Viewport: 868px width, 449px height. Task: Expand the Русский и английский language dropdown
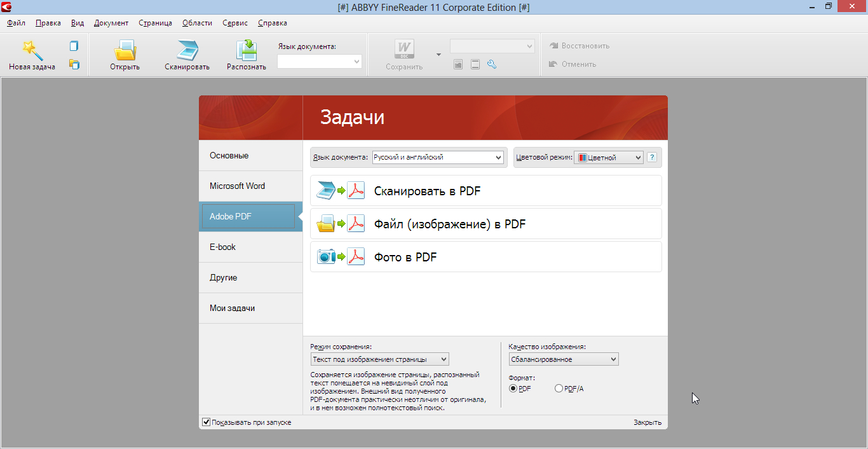pyautogui.click(x=438, y=157)
